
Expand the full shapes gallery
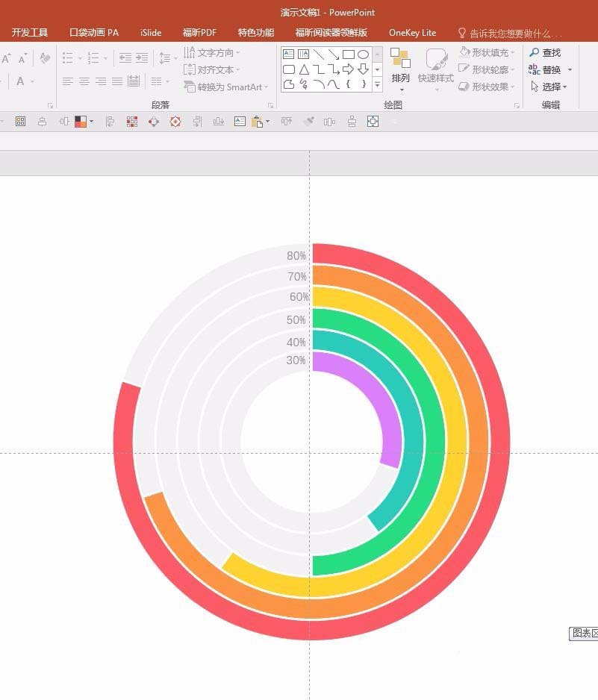pos(377,84)
